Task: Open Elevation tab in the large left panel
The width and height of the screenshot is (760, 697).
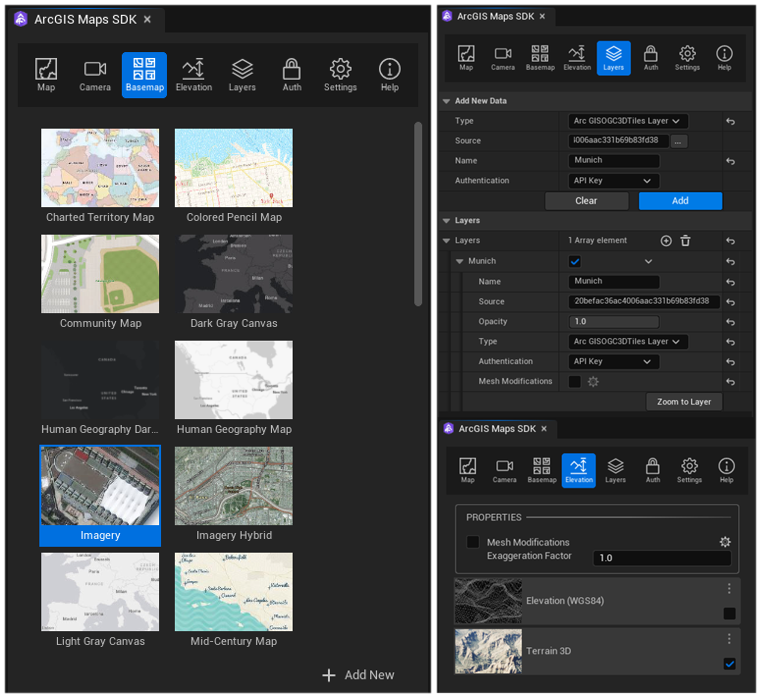Action: [x=193, y=74]
